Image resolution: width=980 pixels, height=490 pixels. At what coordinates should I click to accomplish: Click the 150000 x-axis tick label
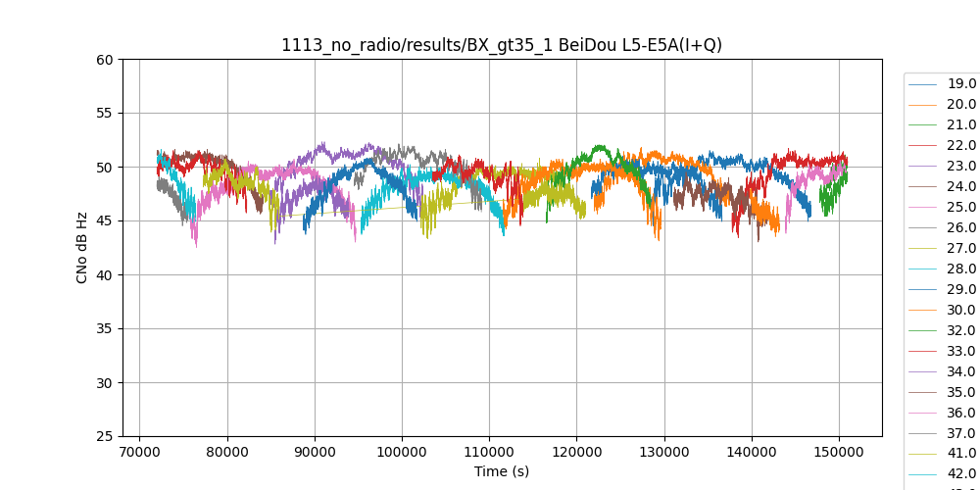(839, 452)
